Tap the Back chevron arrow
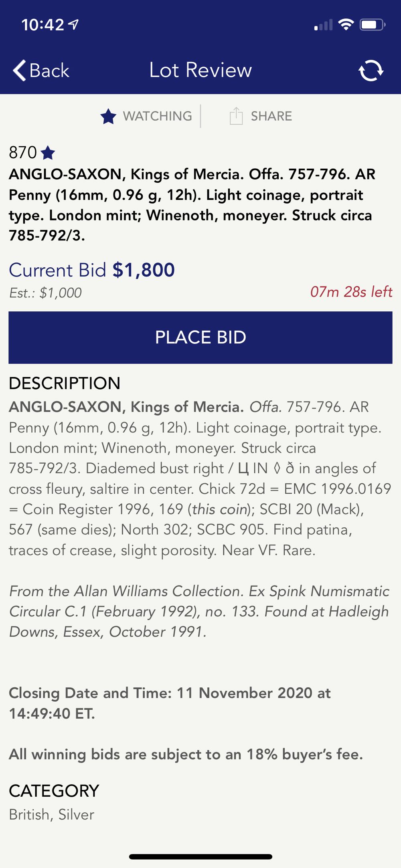 point(19,71)
